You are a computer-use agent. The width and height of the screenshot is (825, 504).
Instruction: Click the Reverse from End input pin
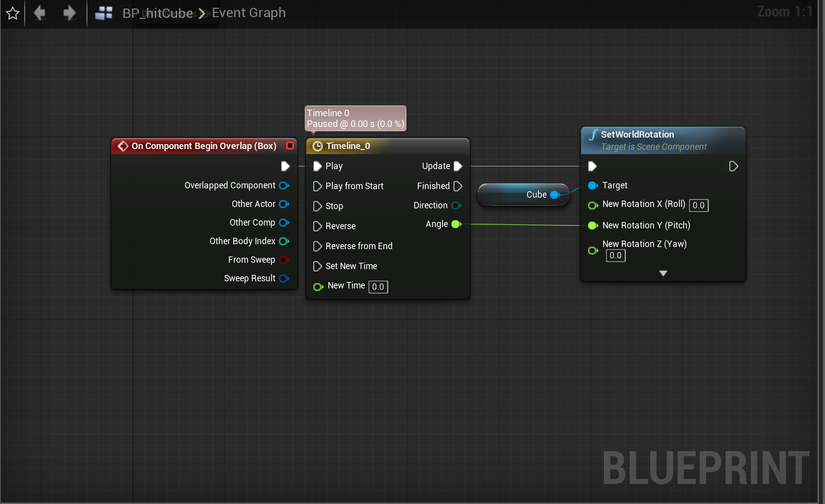coord(317,246)
